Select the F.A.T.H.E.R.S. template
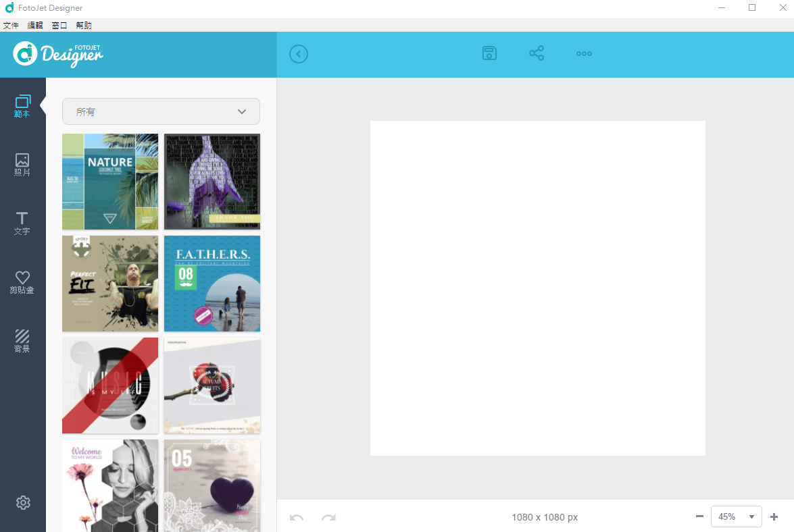The image size is (794, 532). click(212, 284)
